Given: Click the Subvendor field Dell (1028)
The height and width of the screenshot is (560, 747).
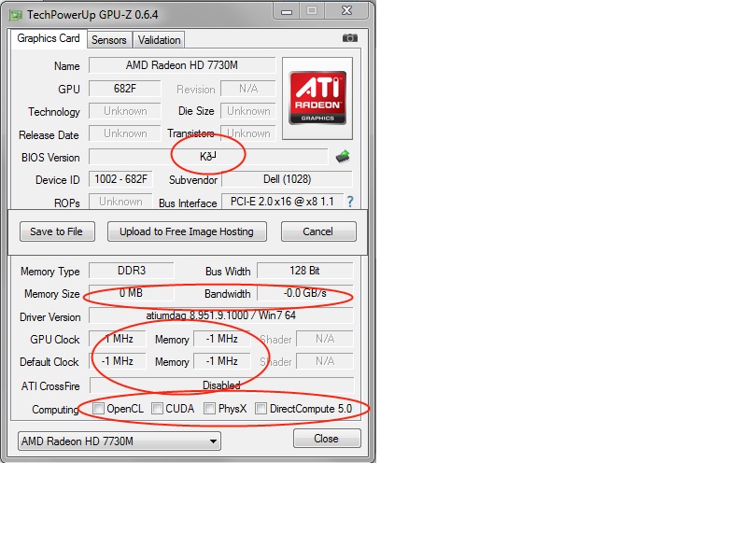Looking at the screenshot, I should coord(288,179).
